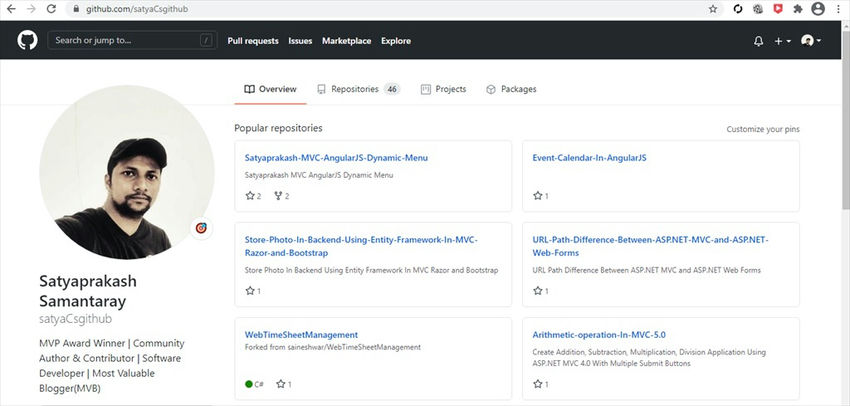Screen dimensions: 850x406
Task: Open the Chrome three-dot menu
Action: click(x=840, y=8)
